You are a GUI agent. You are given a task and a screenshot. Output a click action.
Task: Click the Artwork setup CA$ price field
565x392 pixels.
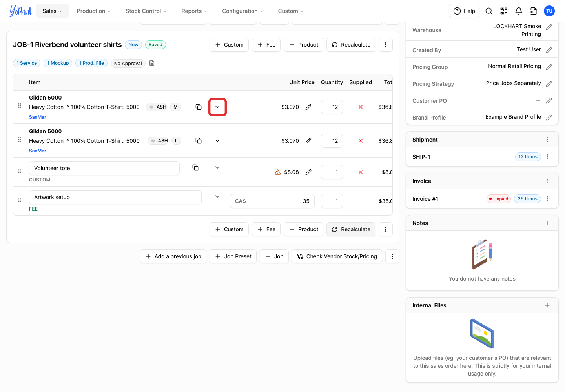[x=272, y=201]
